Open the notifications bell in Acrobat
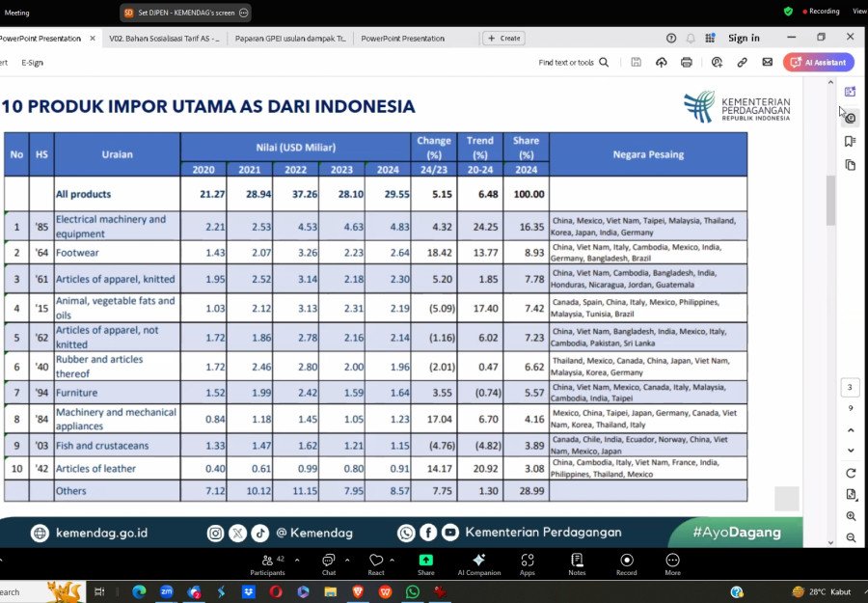 coord(691,39)
